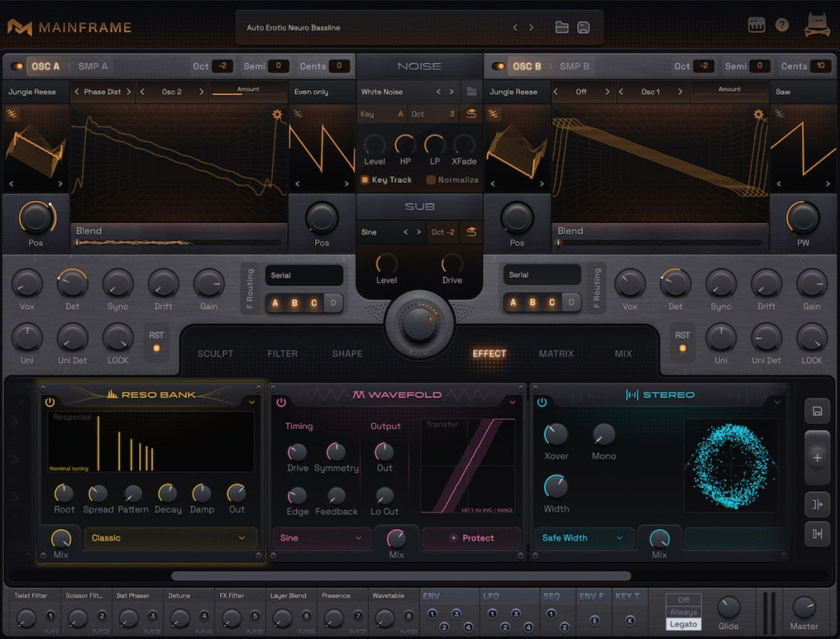
Task: Open the Safe Width dropdown
Action: tap(584, 538)
